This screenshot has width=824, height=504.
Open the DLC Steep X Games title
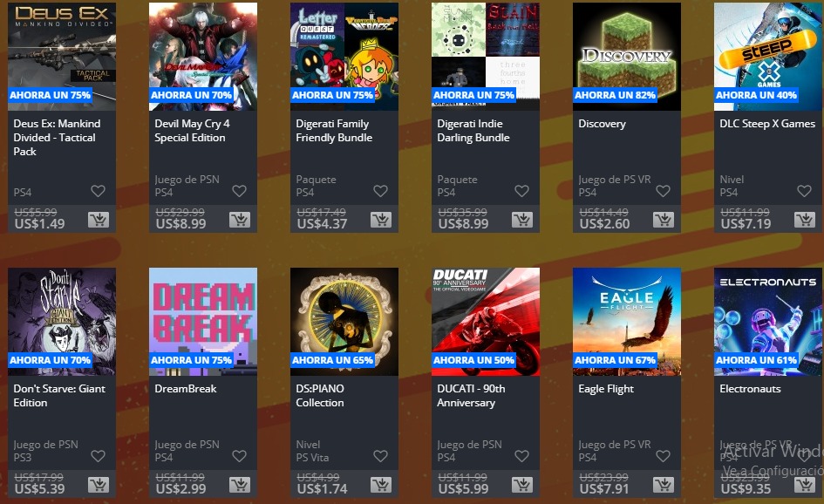767,124
